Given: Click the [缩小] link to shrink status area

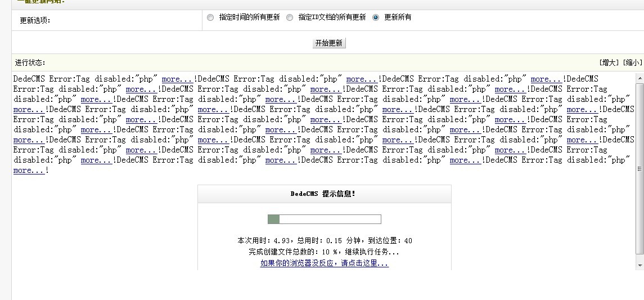Looking at the screenshot, I should pyautogui.click(x=632, y=62).
